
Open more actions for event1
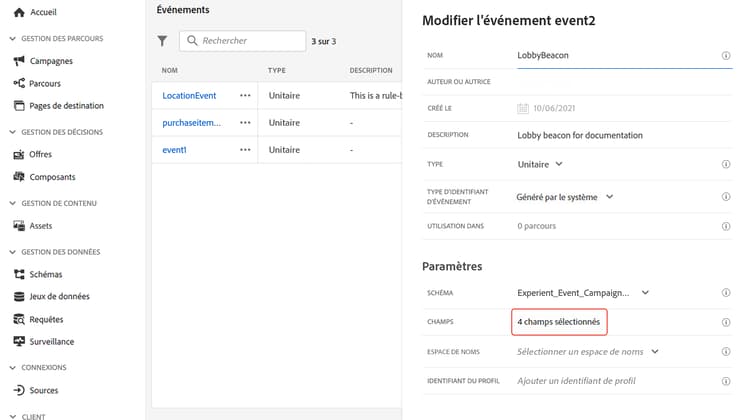pyautogui.click(x=245, y=150)
